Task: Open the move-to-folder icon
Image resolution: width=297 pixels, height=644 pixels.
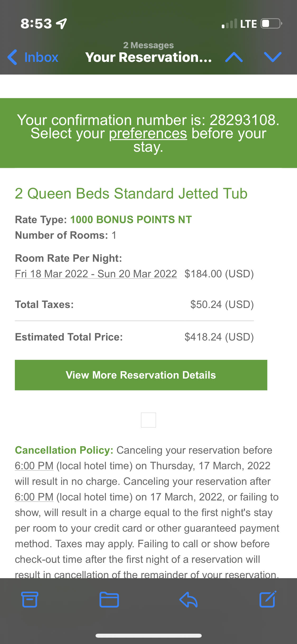Action: [x=109, y=599]
